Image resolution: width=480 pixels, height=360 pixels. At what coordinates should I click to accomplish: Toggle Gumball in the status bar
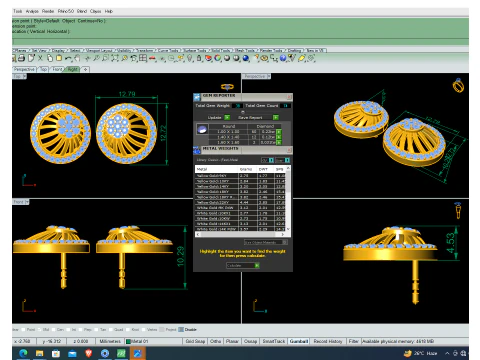[299, 341]
